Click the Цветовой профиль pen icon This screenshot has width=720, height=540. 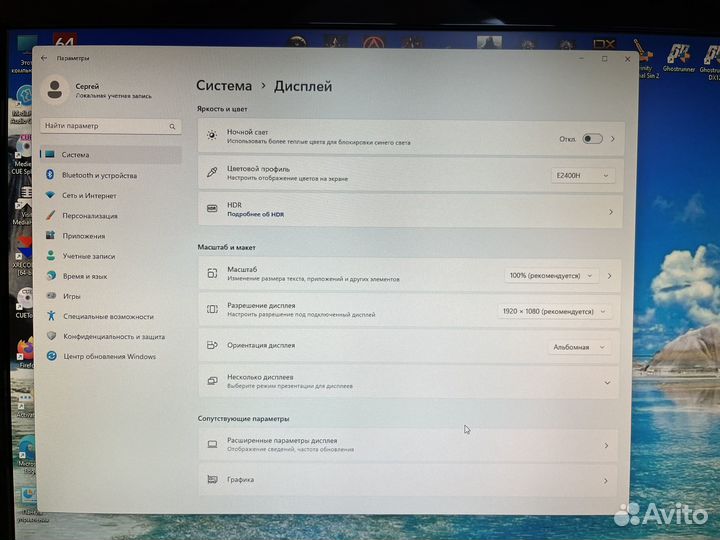212,172
